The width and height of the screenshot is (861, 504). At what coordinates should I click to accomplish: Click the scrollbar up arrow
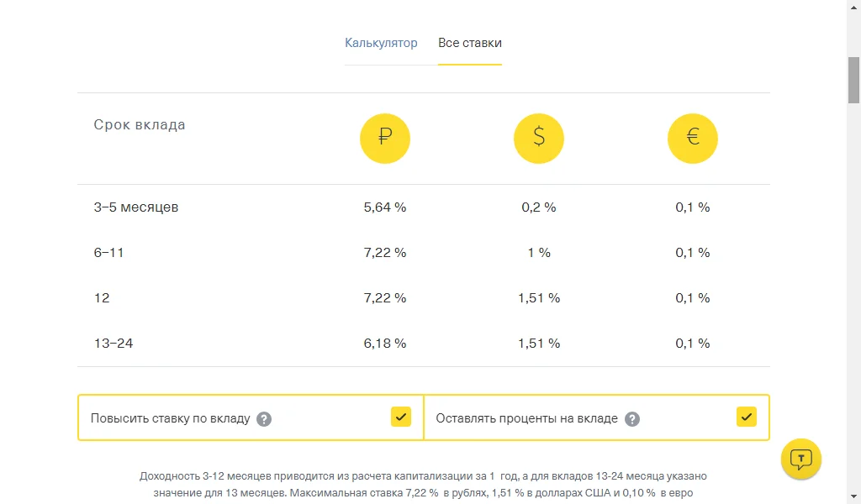[853, 7]
